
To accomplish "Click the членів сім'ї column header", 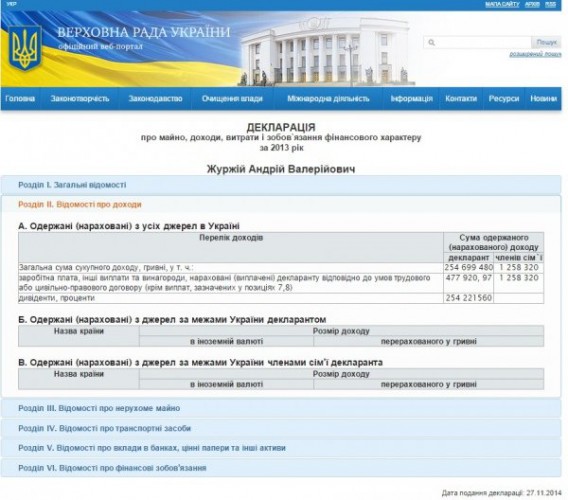I will (519, 258).
